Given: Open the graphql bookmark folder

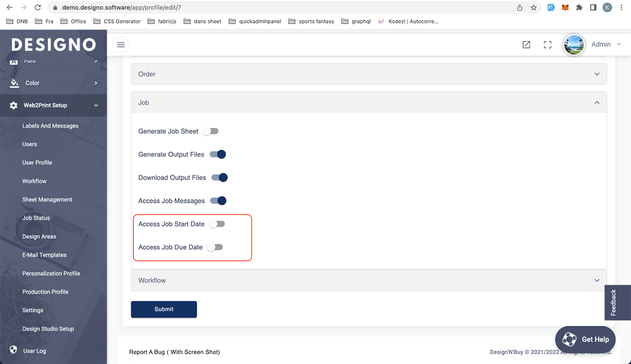Looking at the screenshot, I should tap(356, 21).
